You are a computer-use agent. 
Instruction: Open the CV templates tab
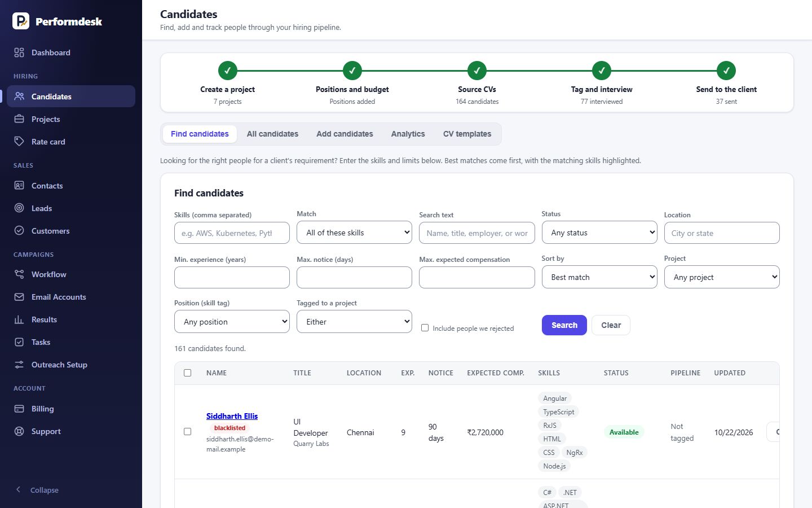467,134
